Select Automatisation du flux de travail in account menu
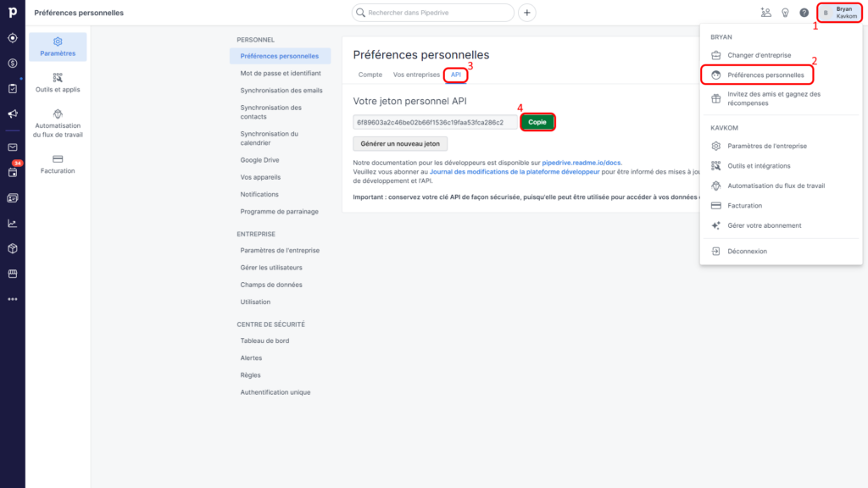The image size is (868, 488). tap(781, 186)
